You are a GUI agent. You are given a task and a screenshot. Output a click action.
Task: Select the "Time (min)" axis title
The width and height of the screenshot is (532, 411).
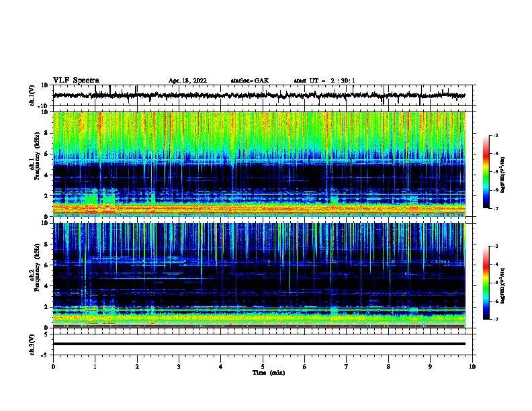point(269,373)
